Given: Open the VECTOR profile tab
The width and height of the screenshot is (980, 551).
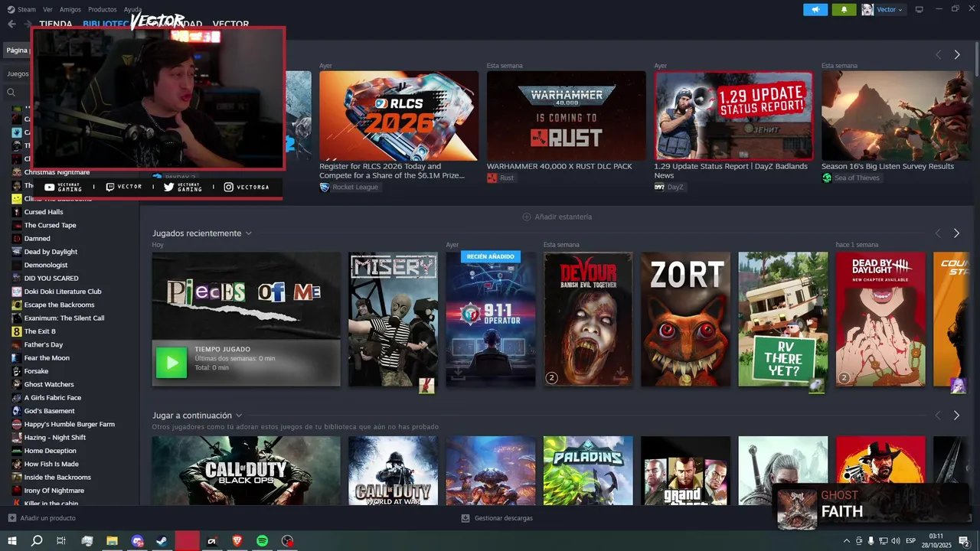Looking at the screenshot, I should pos(230,24).
